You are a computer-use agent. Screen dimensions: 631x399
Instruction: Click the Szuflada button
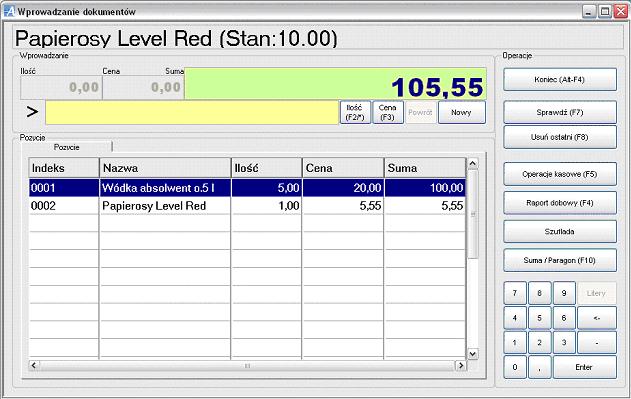560,232
